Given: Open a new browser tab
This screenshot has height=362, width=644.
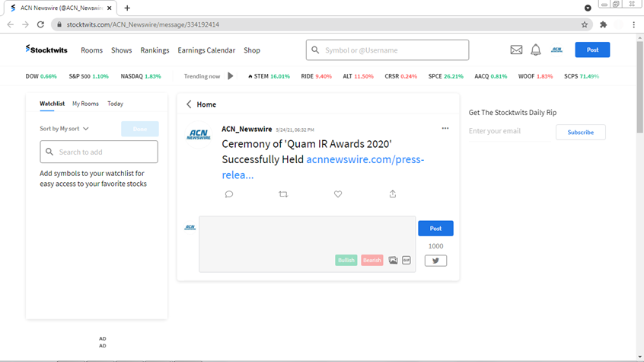Looking at the screenshot, I should 127,8.
